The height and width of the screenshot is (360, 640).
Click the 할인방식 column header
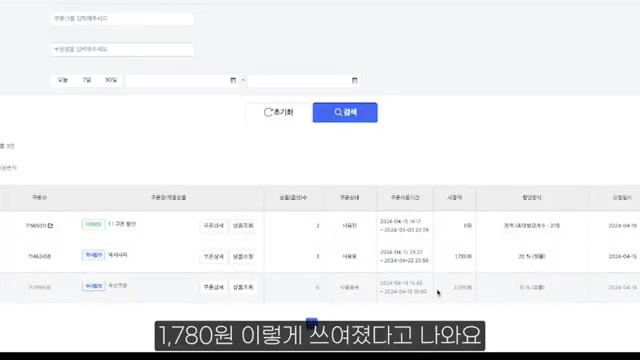(531, 198)
